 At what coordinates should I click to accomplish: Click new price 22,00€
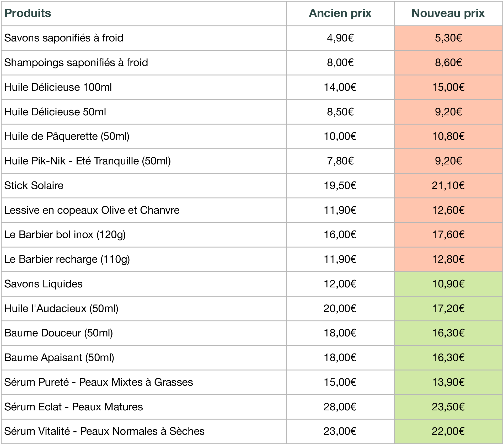(x=448, y=431)
